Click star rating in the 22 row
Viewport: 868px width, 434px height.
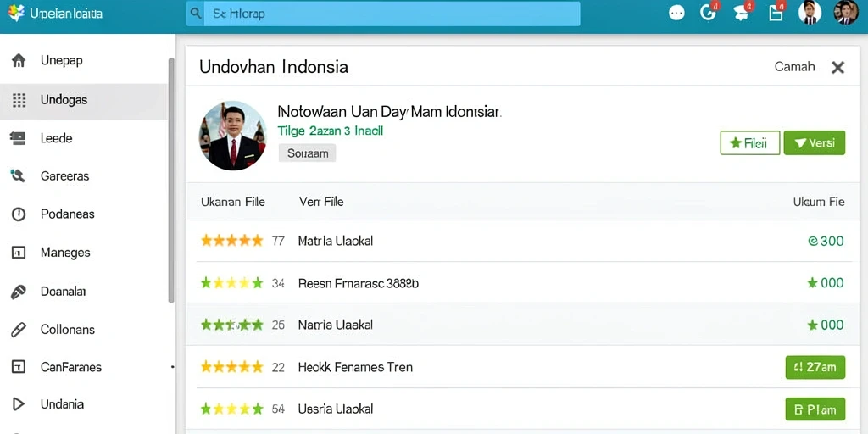[x=231, y=367]
